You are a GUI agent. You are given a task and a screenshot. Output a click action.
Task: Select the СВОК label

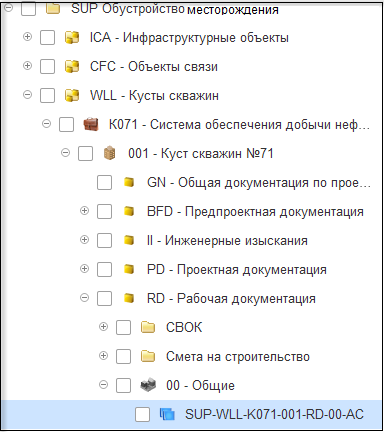pos(184,327)
